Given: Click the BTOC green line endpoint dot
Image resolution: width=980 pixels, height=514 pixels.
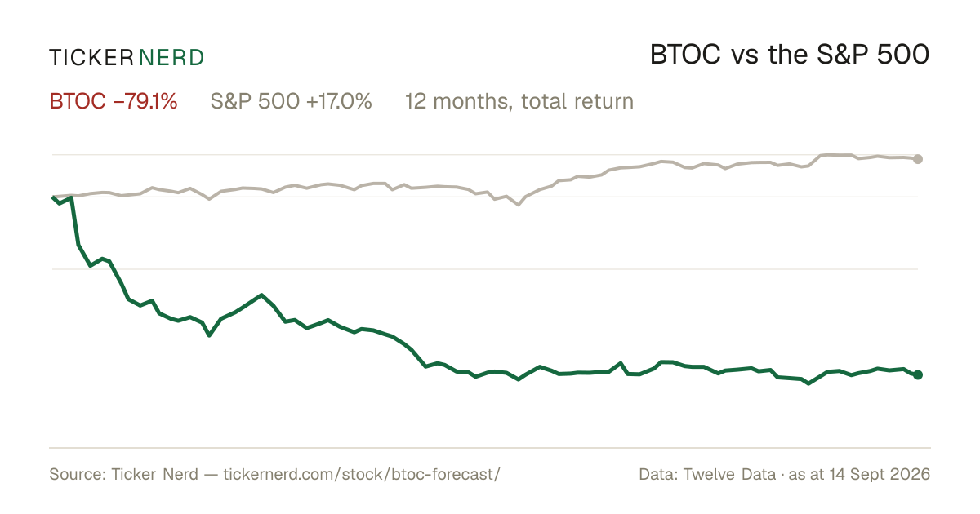Looking at the screenshot, I should [x=918, y=374].
